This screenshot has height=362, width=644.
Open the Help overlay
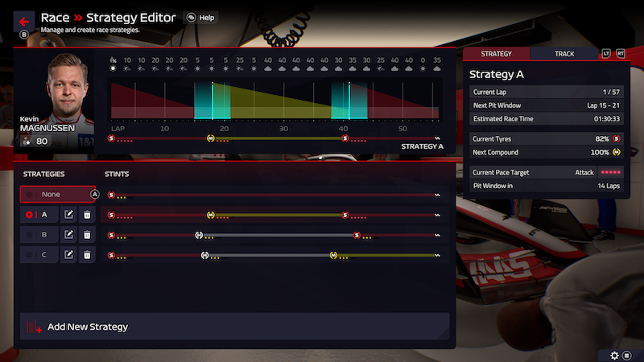pos(200,18)
